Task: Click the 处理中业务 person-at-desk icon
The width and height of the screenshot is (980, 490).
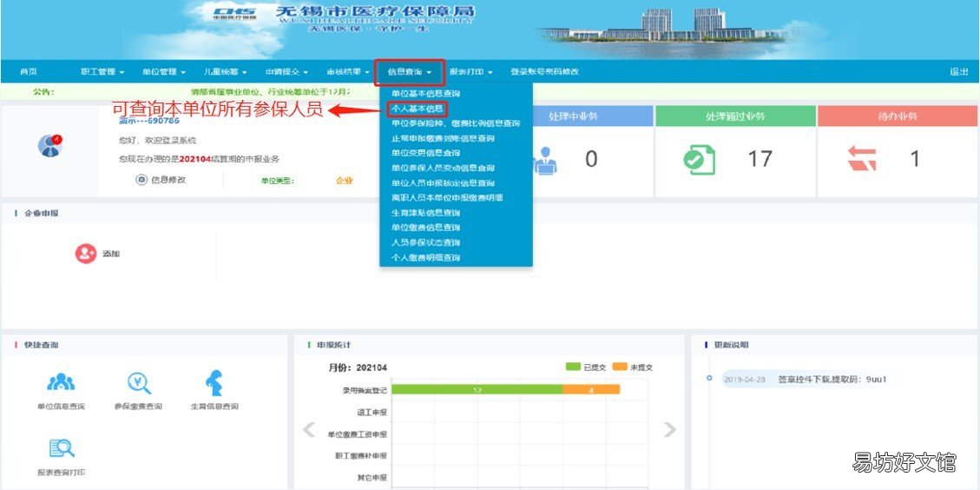Action: (545, 160)
